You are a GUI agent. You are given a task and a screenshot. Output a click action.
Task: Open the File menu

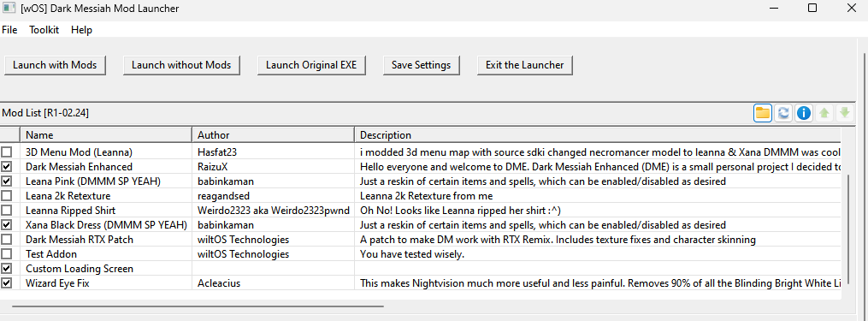click(9, 30)
